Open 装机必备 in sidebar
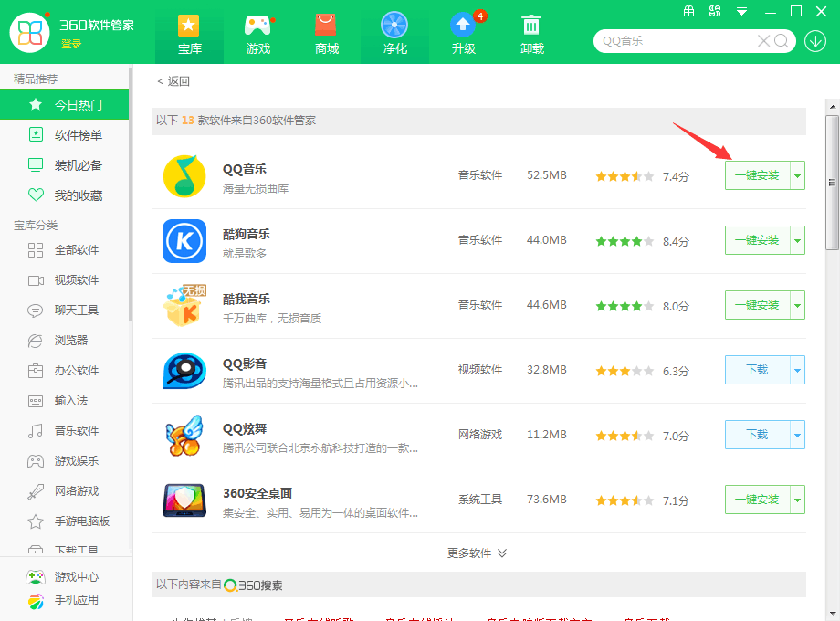 tap(64, 165)
